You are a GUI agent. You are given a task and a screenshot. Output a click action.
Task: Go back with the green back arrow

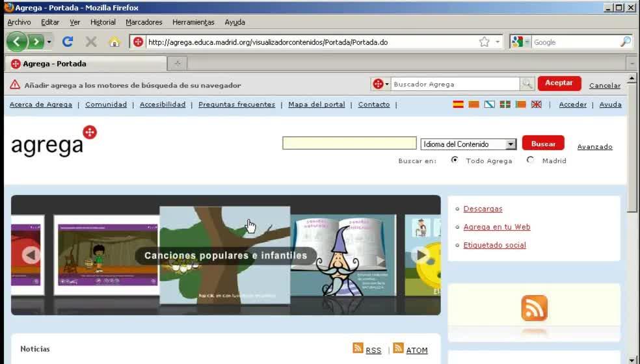point(17,42)
